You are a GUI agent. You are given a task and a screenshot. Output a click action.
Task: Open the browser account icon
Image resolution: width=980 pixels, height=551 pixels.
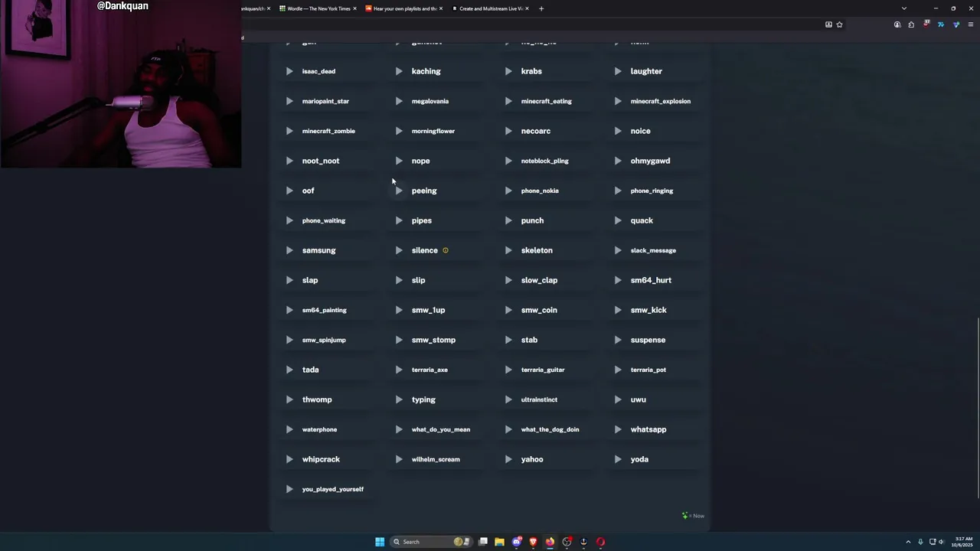pyautogui.click(x=897, y=24)
